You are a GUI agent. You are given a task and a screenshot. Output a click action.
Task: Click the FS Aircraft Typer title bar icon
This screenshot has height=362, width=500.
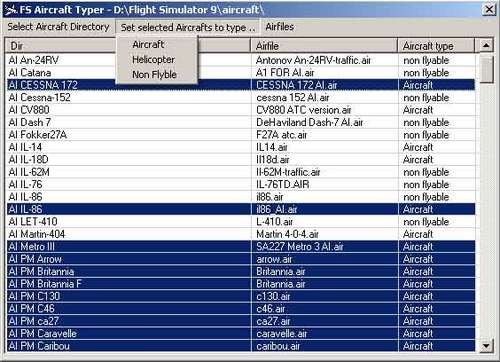tap(11, 10)
